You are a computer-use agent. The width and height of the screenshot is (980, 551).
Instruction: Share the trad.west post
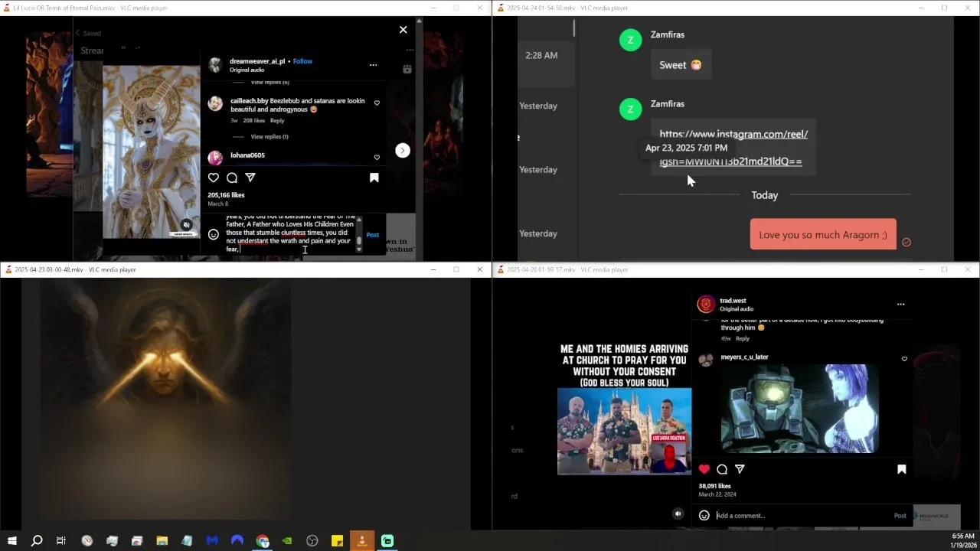740,469
